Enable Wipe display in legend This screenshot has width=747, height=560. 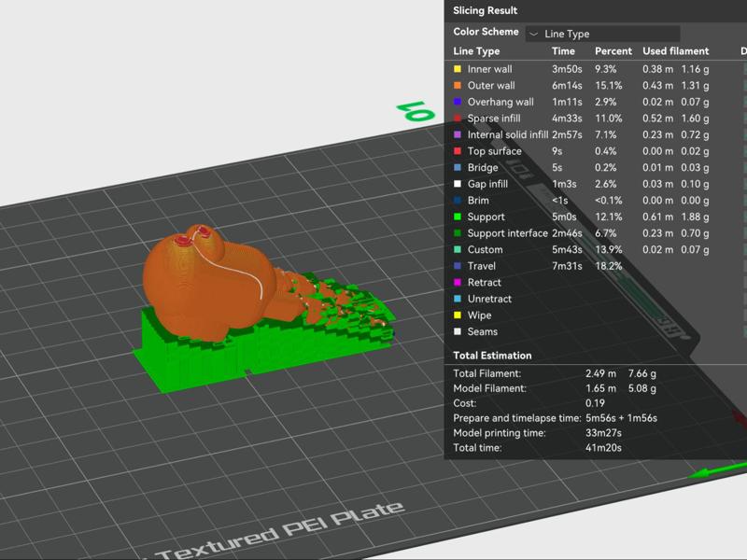tap(480, 315)
